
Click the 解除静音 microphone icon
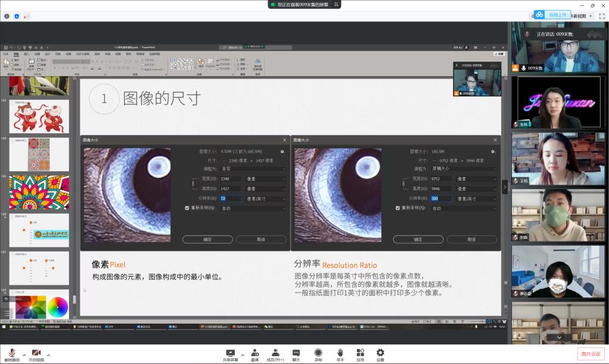pyautogui.click(x=11, y=352)
